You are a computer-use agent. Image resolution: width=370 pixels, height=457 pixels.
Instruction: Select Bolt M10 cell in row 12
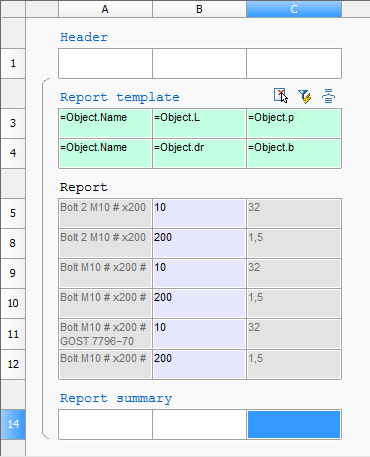tap(105, 364)
